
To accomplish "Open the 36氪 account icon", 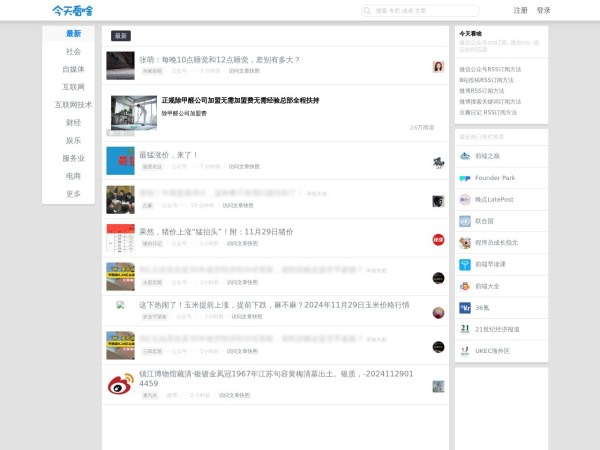I will pyautogui.click(x=465, y=308).
